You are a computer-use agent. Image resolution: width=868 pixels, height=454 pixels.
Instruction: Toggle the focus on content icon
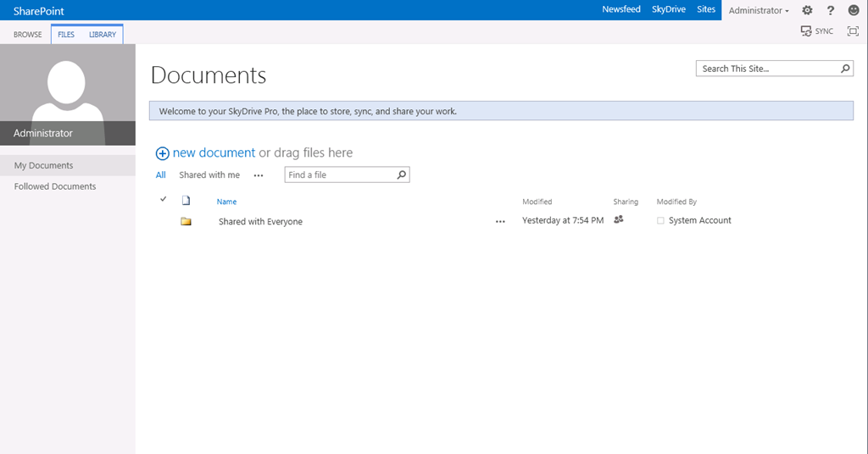[x=853, y=31]
